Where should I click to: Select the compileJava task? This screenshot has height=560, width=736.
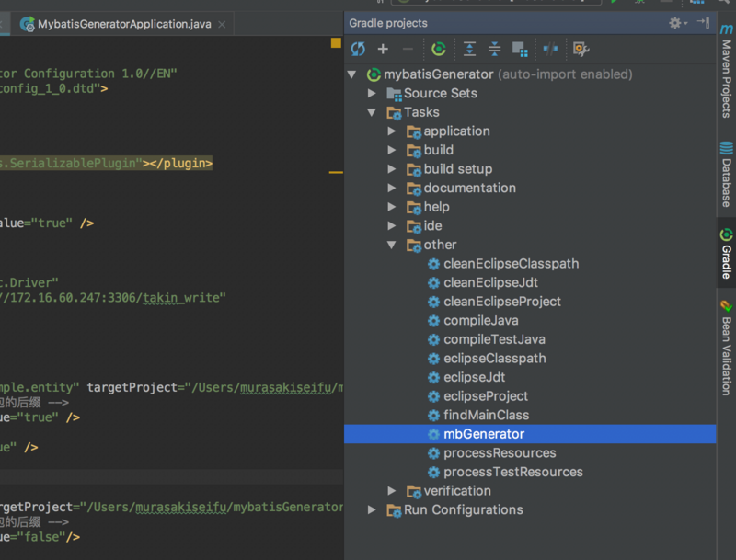click(x=481, y=320)
